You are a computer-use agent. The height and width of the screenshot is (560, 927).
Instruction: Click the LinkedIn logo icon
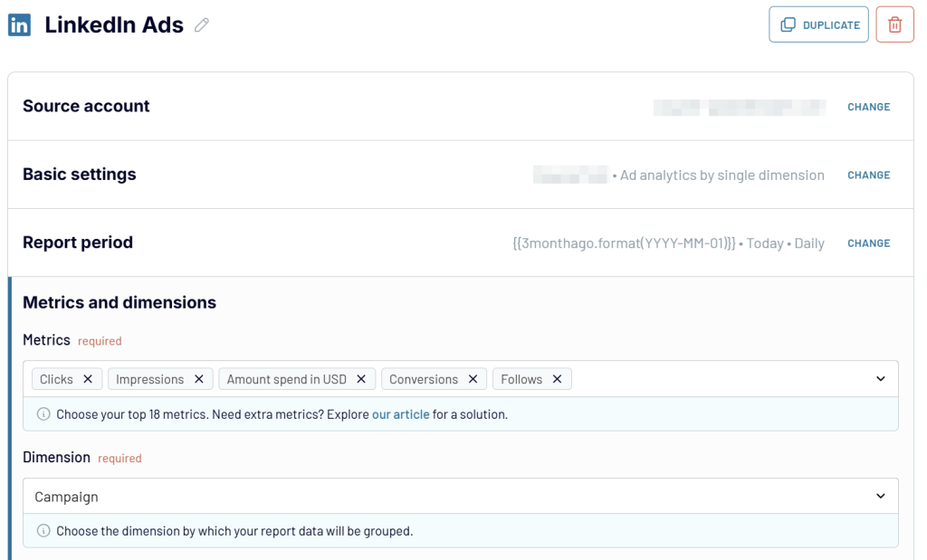19,24
